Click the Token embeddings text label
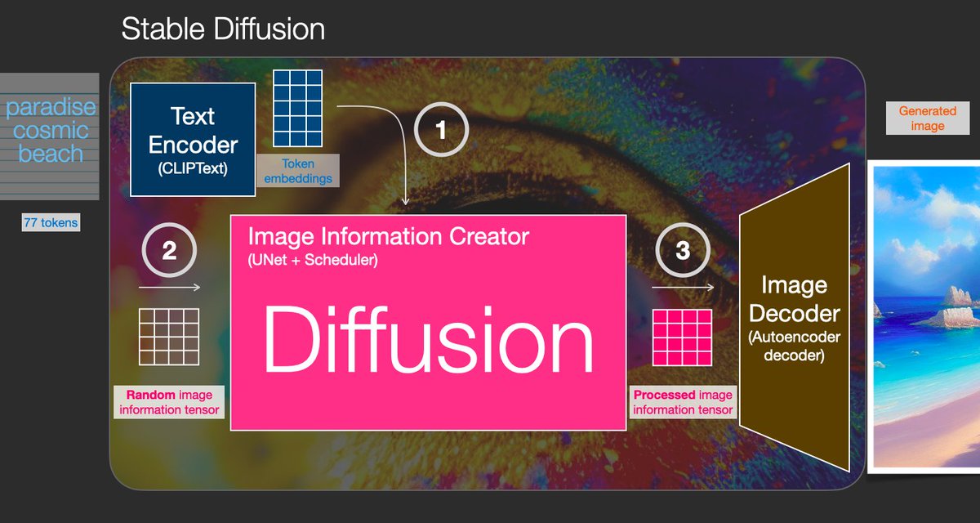The height and width of the screenshot is (523, 980). (x=298, y=172)
